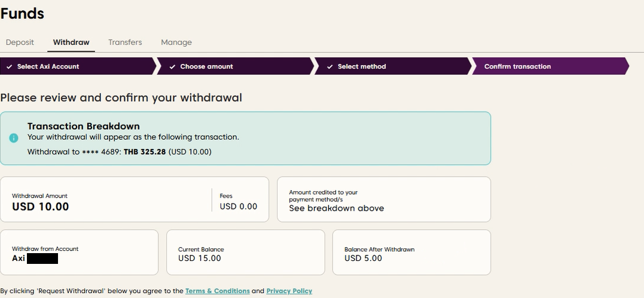Image resolution: width=644 pixels, height=298 pixels.
Task: Click checkmark icon on Select Axi Account step
Action: (x=9, y=66)
